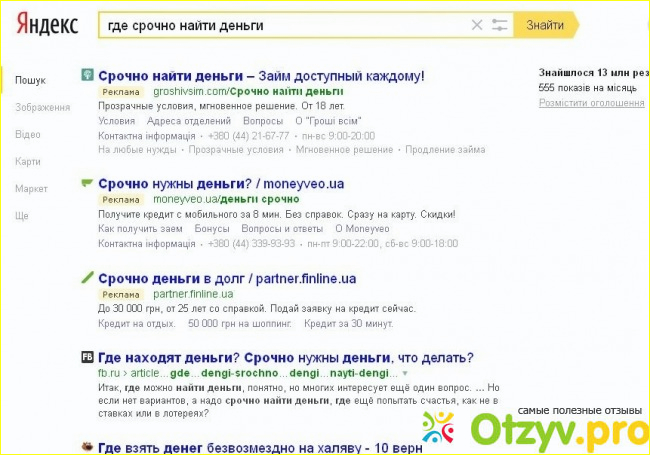
Task: Open the 'Срочно найти деньги – Займ' result
Action: (x=261, y=75)
